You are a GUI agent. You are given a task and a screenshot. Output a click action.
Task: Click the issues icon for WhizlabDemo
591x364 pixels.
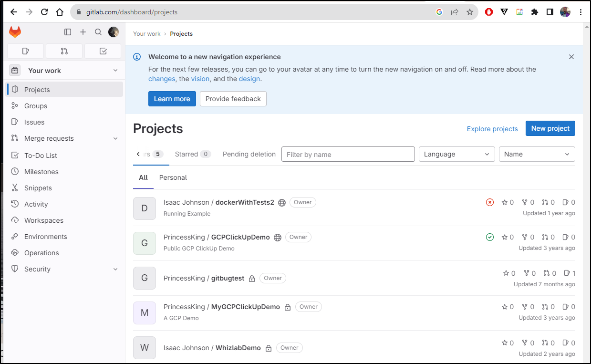pos(566,343)
